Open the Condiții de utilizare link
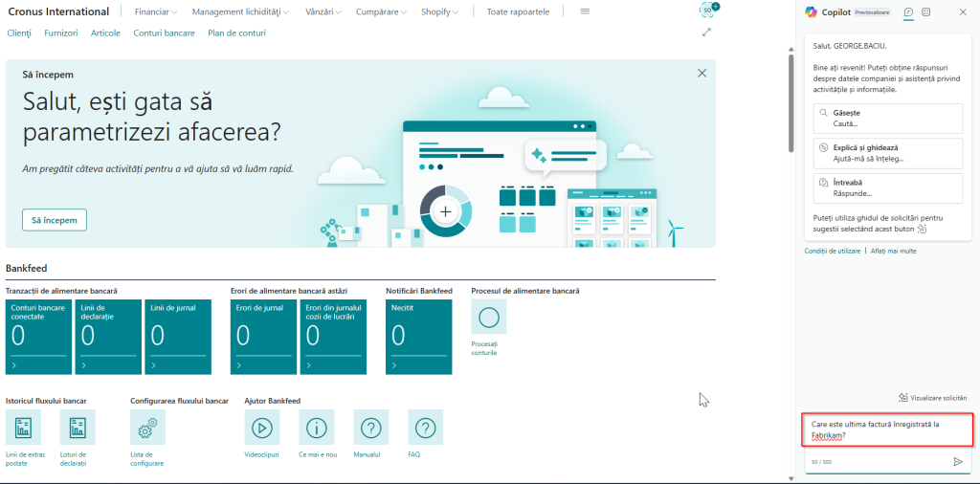Viewport: 980px width, 484px height. pyautogui.click(x=833, y=251)
